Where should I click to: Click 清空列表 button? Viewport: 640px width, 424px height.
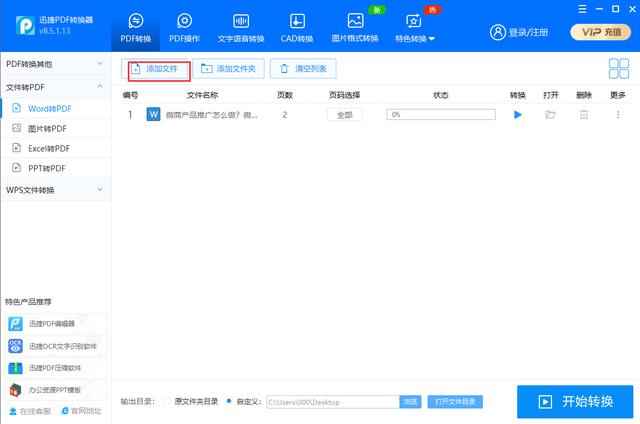[x=303, y=69]
